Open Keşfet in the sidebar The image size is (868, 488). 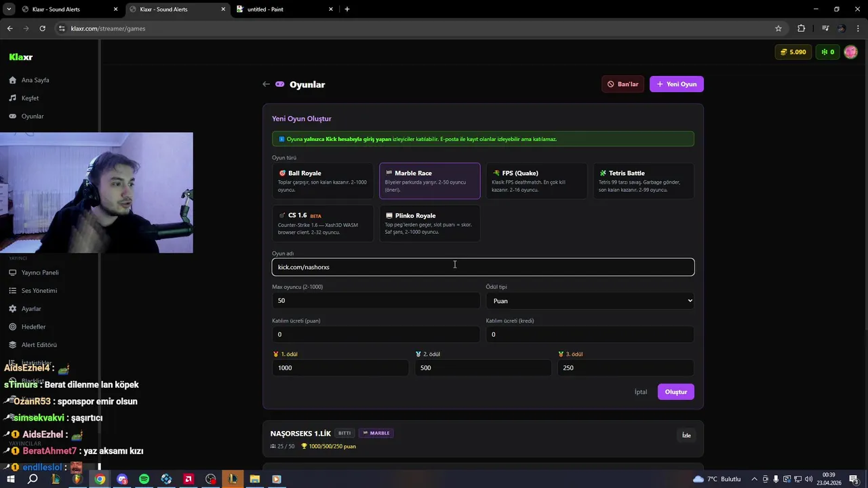(30, 98)
